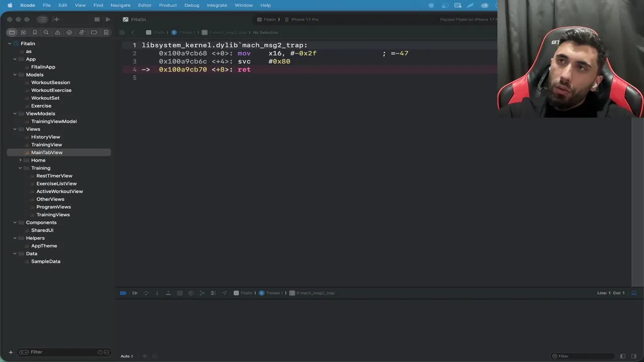Image resolution: width=644 pixels, height=362 pixels.
Task: Open the File menu
Action: point(47,5)
